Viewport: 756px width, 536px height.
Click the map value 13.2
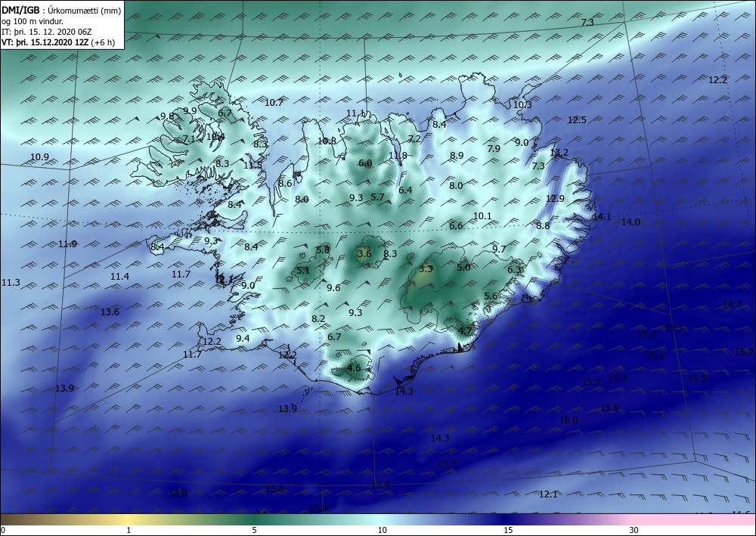tap(559, 153)
